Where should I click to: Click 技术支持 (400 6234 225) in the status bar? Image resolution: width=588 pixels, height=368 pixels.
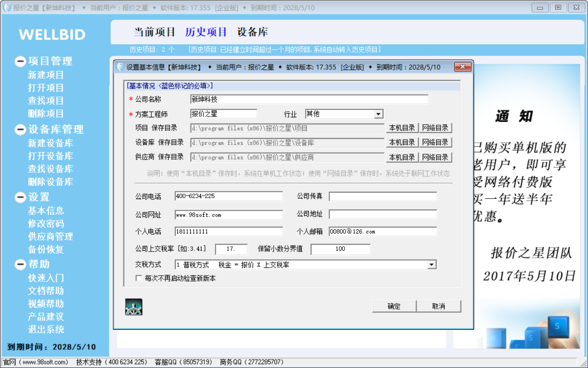tap(112, 362)
